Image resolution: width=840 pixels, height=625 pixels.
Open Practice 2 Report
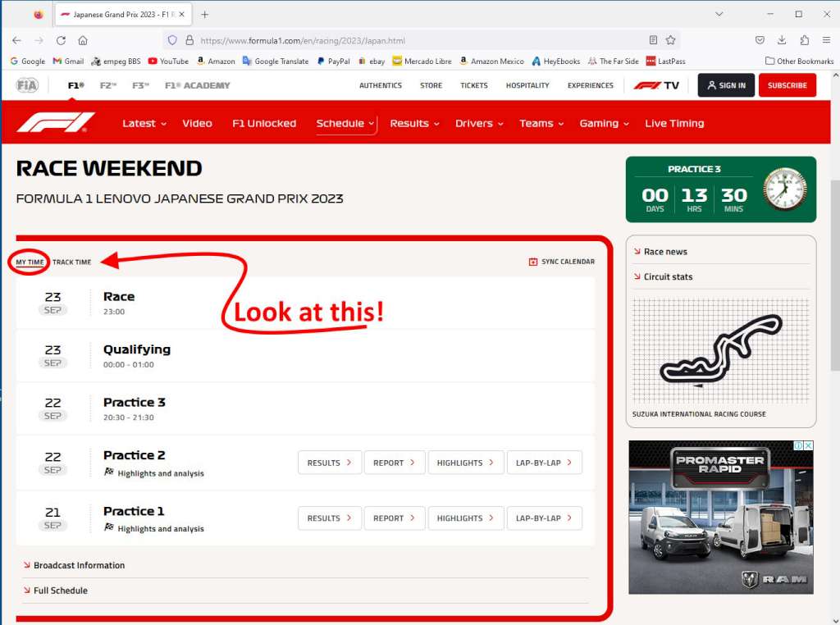(x=395, y=463)
